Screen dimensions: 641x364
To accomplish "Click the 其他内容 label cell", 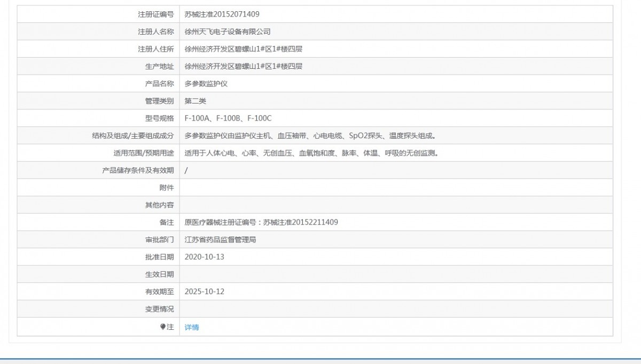I will coord(98,205).
